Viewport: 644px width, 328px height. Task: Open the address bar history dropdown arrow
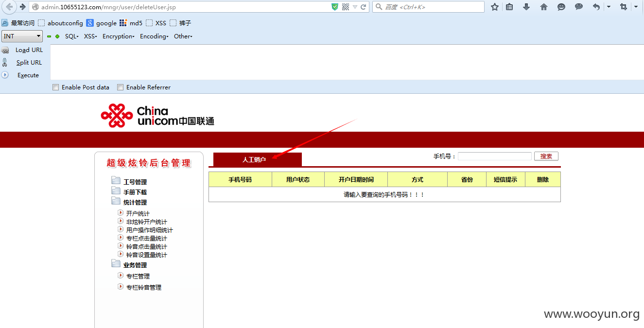click(x=355, y=7)
